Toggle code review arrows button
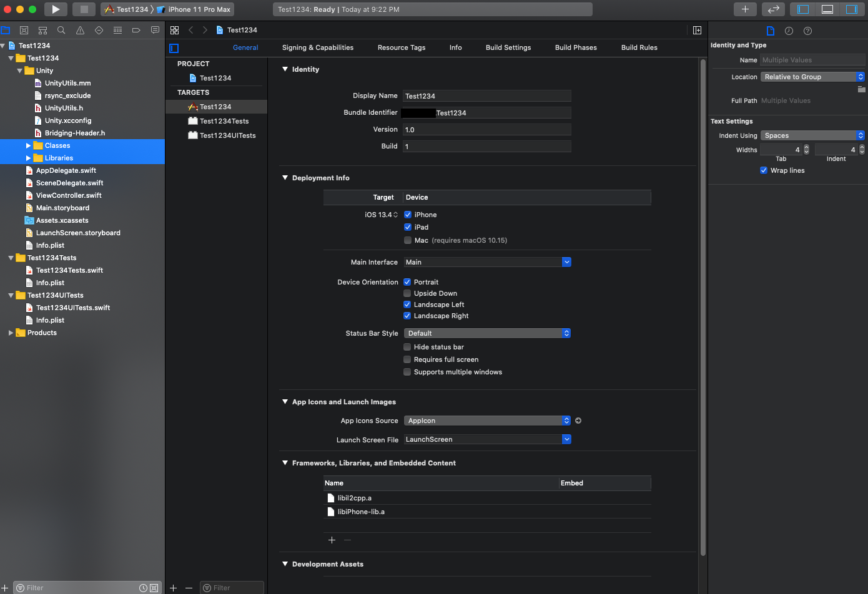This screenshot has height=594, width=868. [773, 9]
